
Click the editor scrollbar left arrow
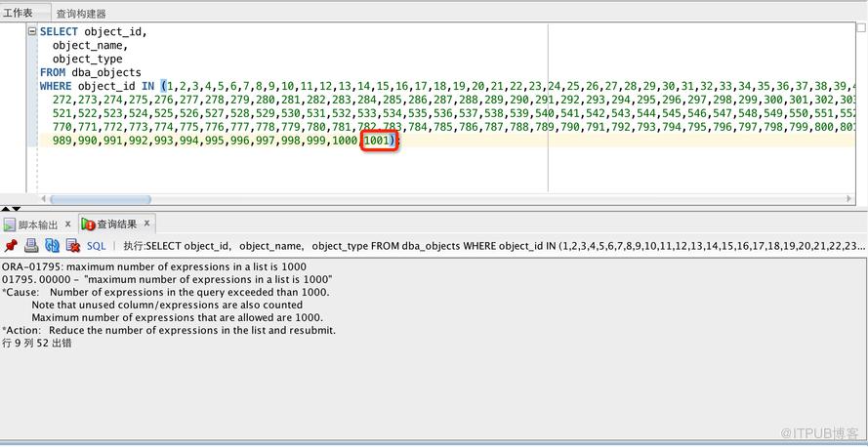click(x=44, y=199)
